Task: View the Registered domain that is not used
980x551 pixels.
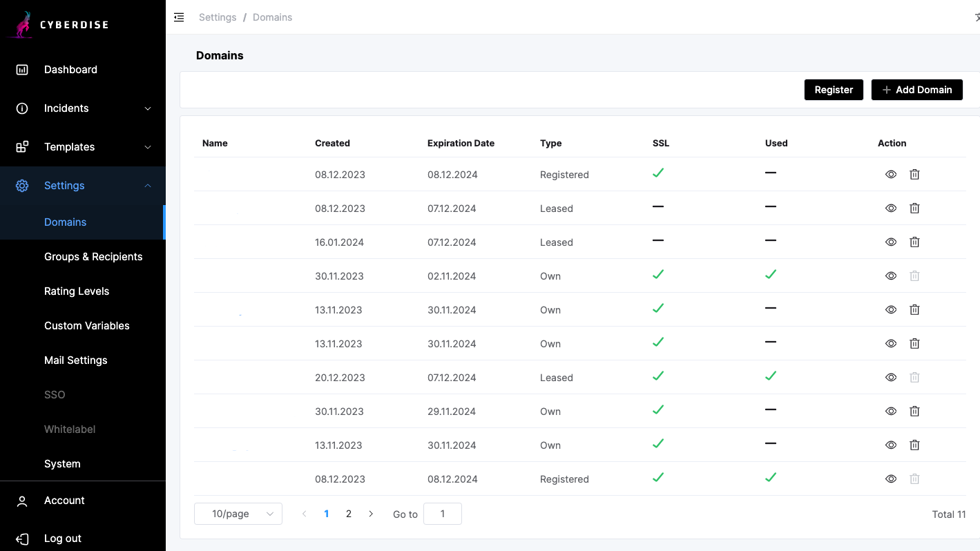Action: click(891, 175)
